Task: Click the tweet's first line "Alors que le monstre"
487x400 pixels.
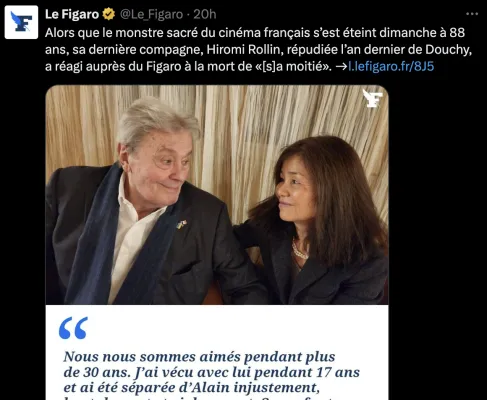Action: [x=255, y=33]
